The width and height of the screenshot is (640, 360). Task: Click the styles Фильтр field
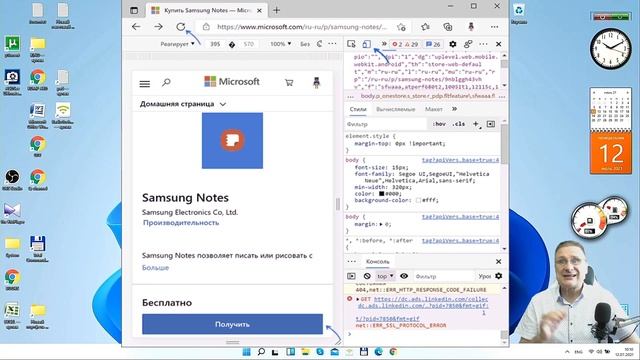(386, 124)
